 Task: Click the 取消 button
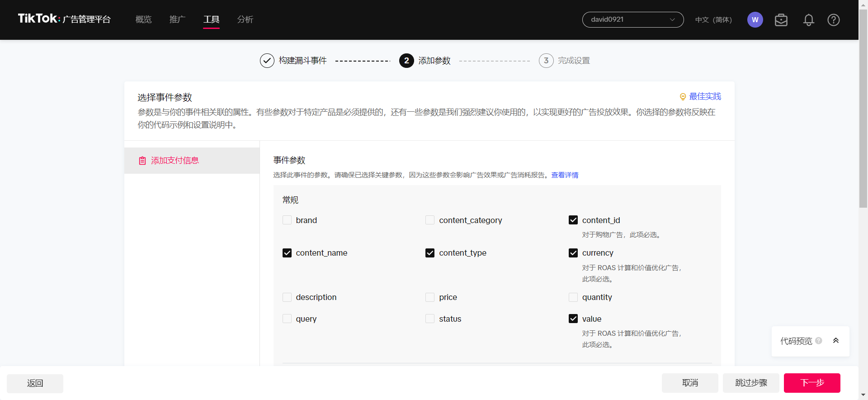click(x=690, y=383)
